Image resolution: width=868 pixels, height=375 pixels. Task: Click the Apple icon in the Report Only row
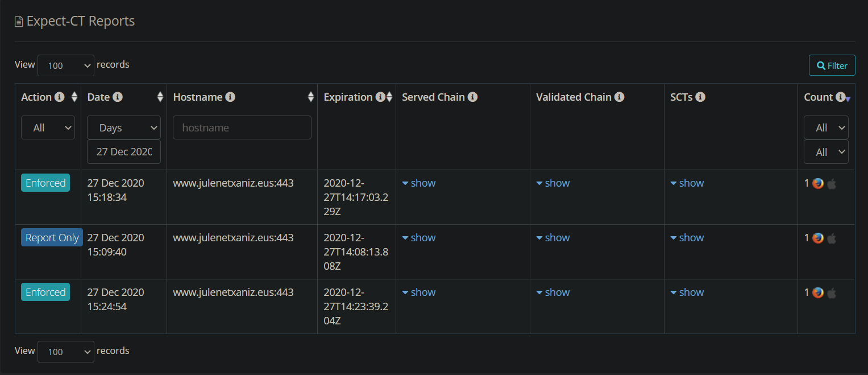point(831,238)
